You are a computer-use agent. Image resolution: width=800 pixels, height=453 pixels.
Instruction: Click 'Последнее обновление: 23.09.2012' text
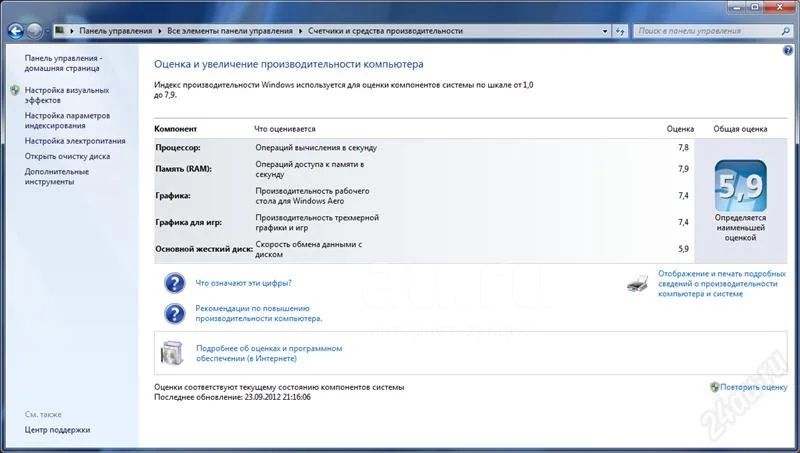232,397
